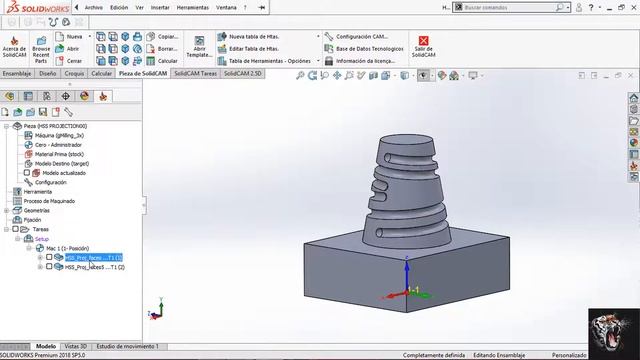Expand the HSS_Proj_faces T1 (1) operation
640x360 pixels.
pyautogui.click(x=40, y=258)
